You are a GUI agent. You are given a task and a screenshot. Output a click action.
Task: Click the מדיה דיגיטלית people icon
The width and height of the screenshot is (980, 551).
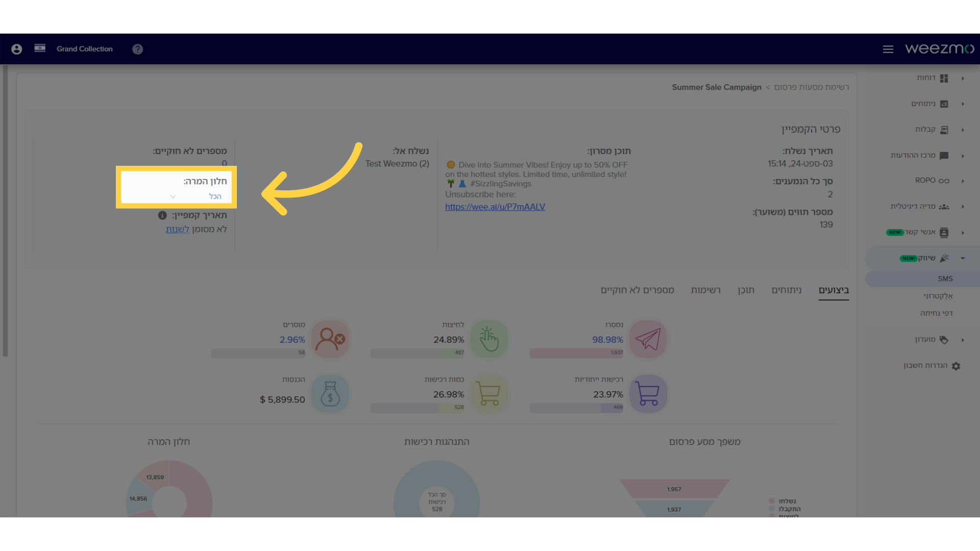coord(944,207)
